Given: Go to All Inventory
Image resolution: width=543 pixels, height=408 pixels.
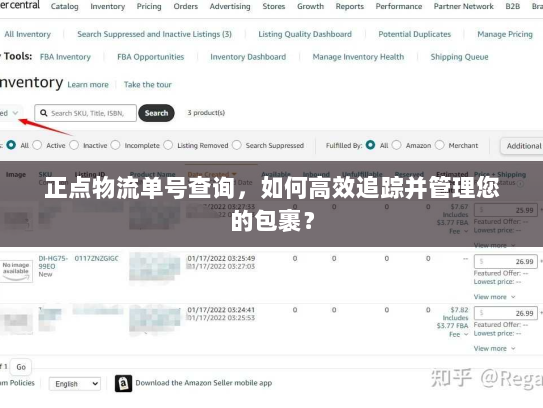Looking at the screenshot, I should (27, 34).
